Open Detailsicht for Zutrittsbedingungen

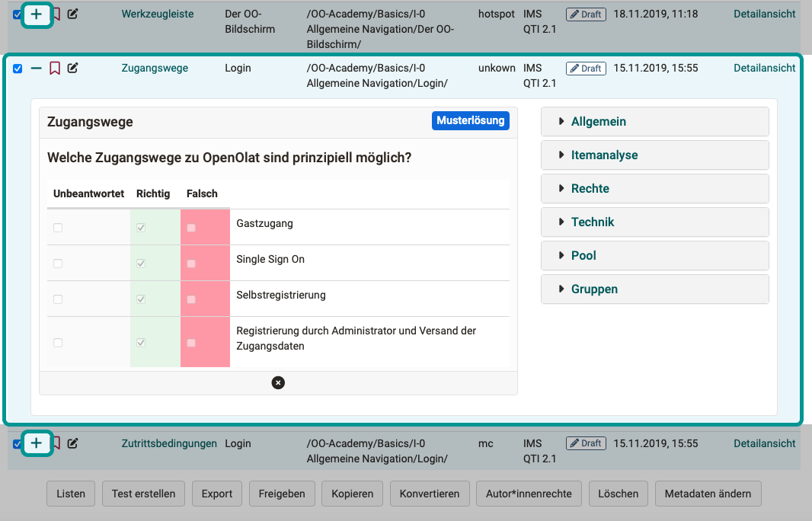(x=764, y=443)
